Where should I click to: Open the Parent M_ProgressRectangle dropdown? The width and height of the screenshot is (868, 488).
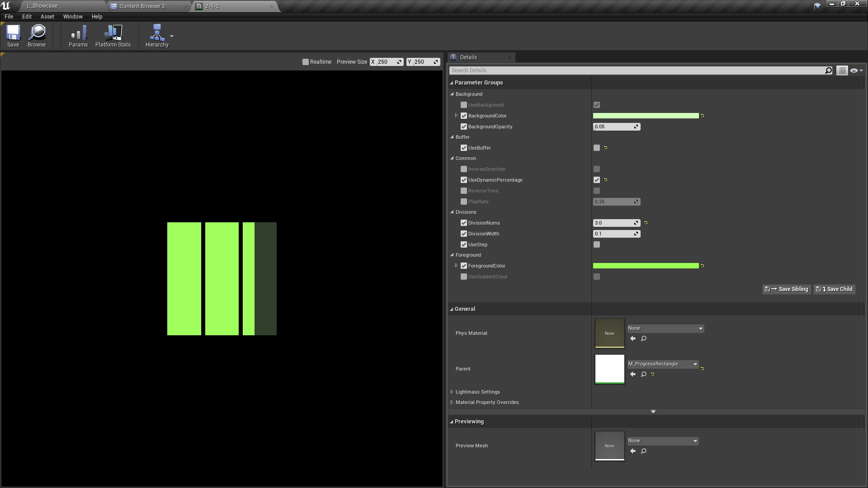click(663, 364)
